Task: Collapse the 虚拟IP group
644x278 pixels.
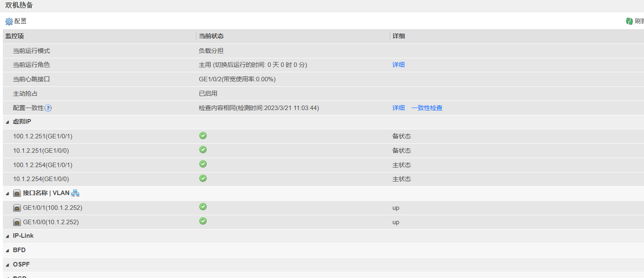Action: [7, 122]
